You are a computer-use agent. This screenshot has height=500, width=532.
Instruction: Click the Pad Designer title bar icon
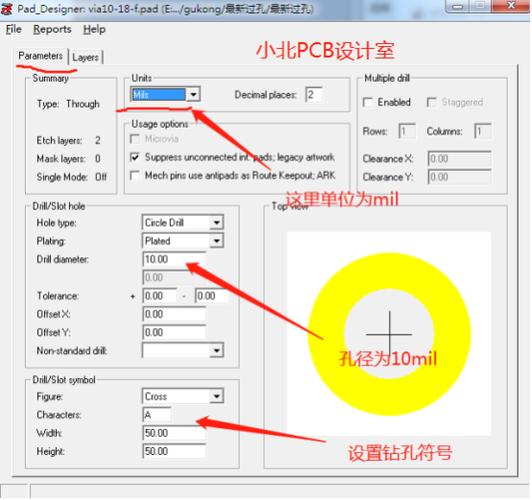click(7, 8)
